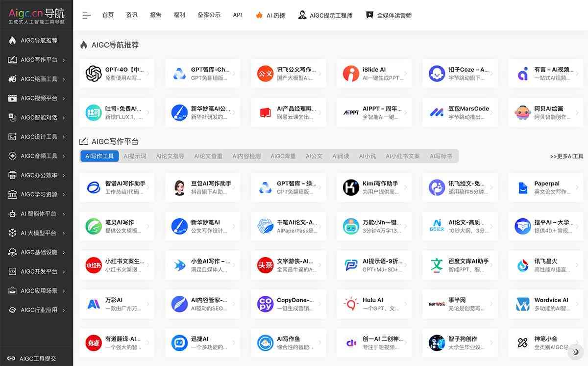Screen dimensions: 588x366
Task: Expand AI 大模型平台 sidebar menu
Action: (x=36, y=233)
